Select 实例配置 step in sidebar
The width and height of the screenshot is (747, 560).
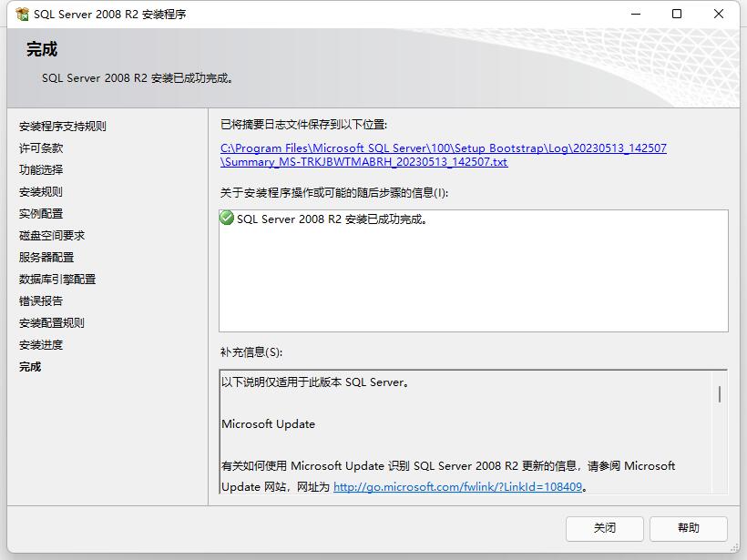(41, 214)
